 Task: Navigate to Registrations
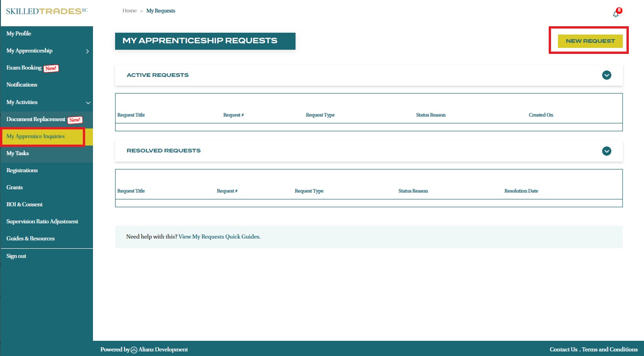pyautogui.click(x=22, y=170)
